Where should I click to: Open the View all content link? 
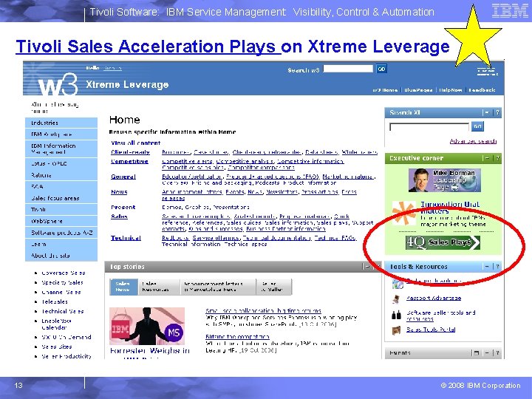pyautogui.click(x=136, y=143)
